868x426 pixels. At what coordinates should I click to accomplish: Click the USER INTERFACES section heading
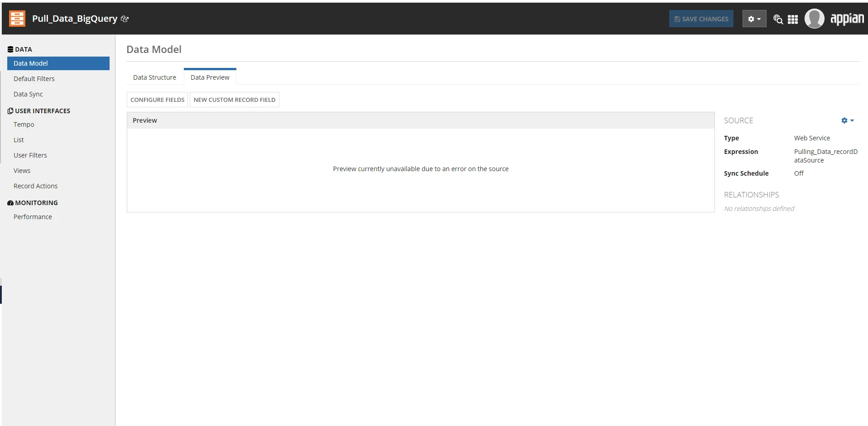point(39,111)
